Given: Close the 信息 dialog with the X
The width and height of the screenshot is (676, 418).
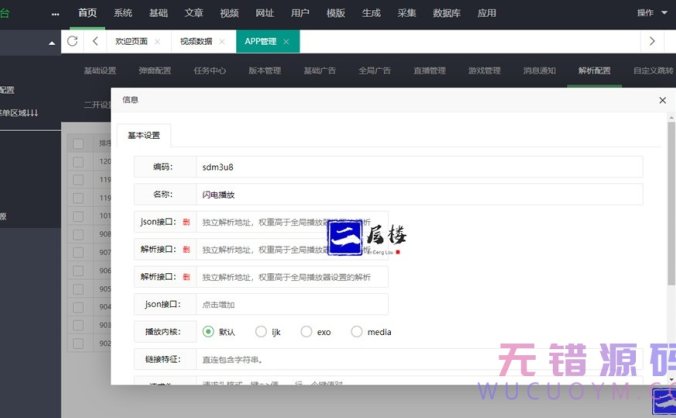Looking at the screenshot, I should (663, 100).
